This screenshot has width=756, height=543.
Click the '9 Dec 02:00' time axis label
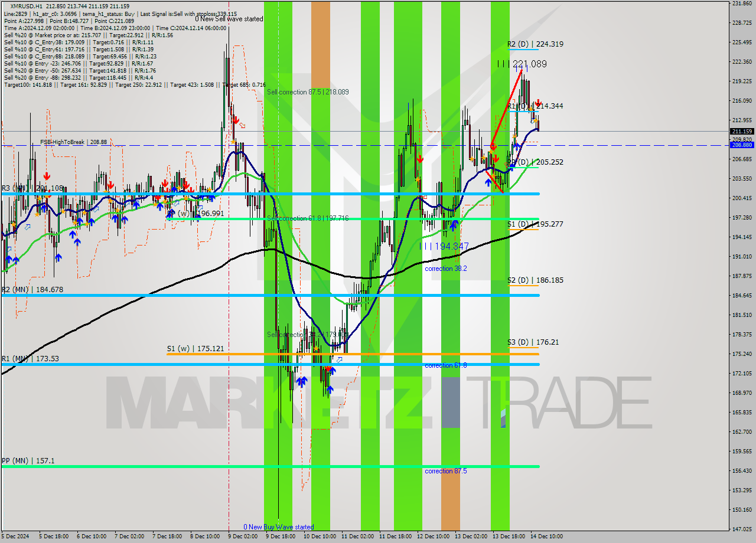[x=243, y=537]
